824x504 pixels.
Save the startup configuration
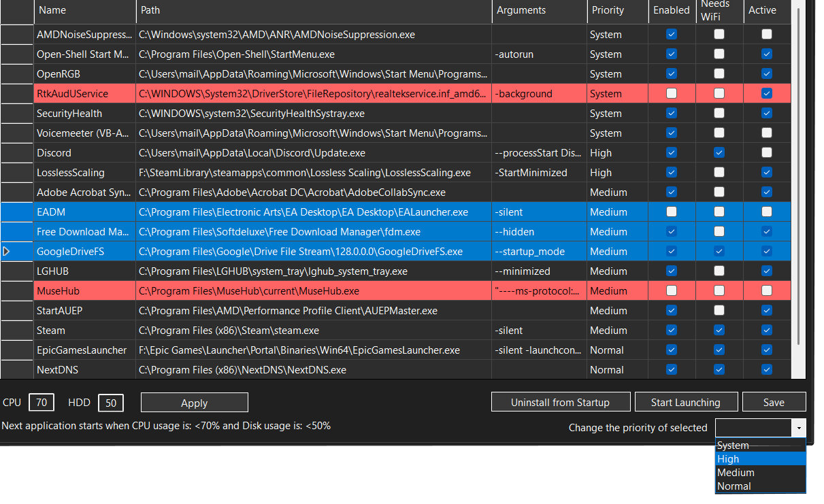click(x=774, y=402)
